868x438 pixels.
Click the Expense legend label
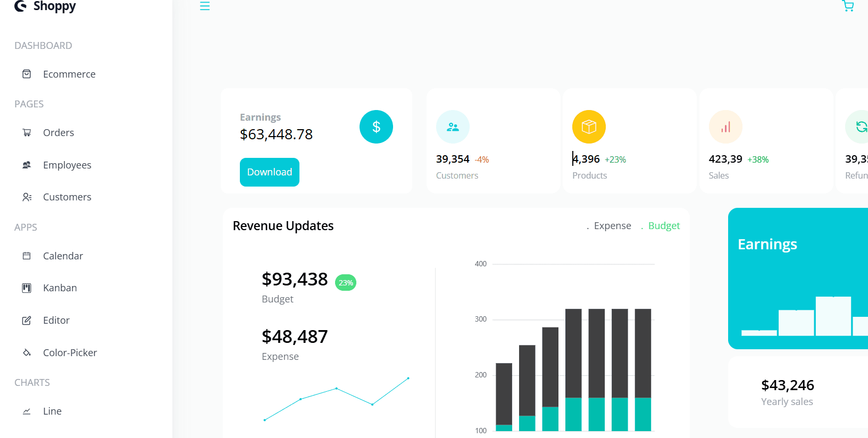coord(612,226)
